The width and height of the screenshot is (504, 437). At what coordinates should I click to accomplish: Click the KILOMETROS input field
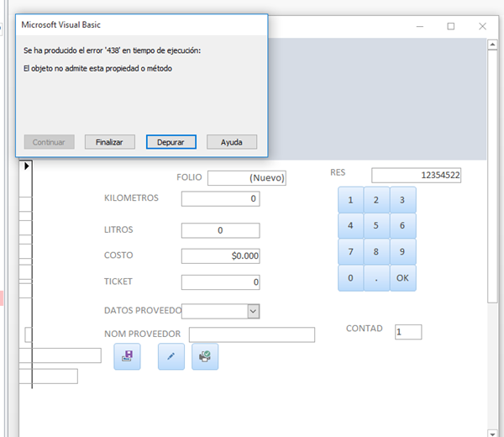[220, 198]
